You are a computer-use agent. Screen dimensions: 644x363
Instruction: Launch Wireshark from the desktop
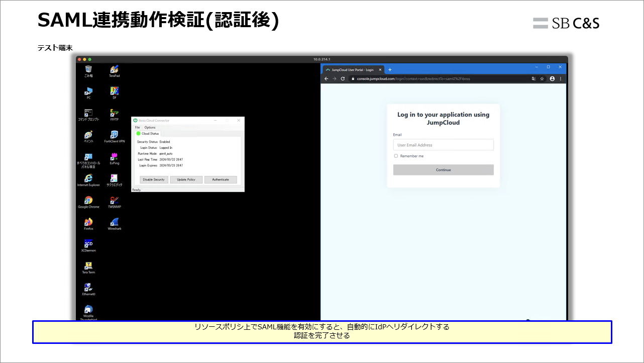click(114, 222)
